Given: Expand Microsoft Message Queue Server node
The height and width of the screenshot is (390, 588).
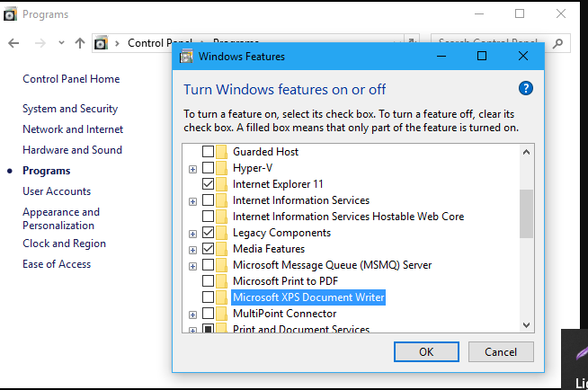Looking at the screenshot, I should 192,266.
